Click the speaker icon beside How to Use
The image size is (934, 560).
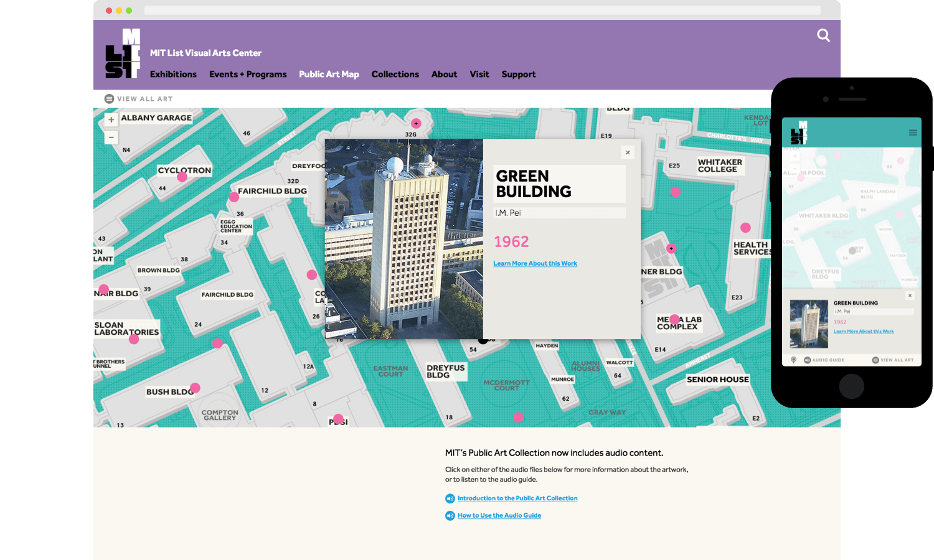[450, 516]
